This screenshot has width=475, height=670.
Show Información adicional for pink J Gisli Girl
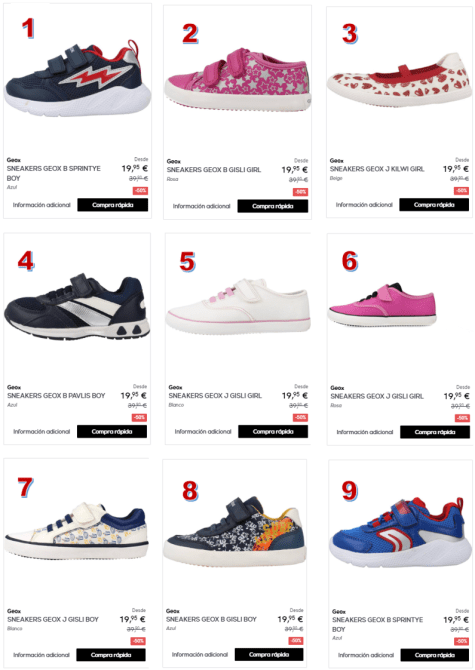365,432
